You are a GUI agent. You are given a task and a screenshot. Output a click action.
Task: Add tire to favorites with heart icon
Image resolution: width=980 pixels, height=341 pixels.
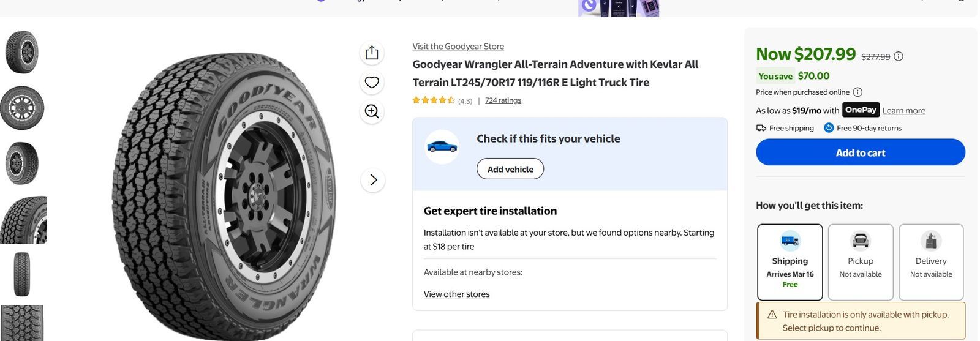(x=372, y=82)
